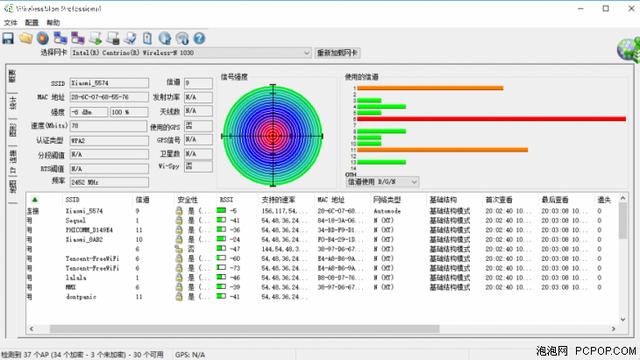Open the 帮助 menu
Viewport: 640px width, 360px height.
[53, 22]
